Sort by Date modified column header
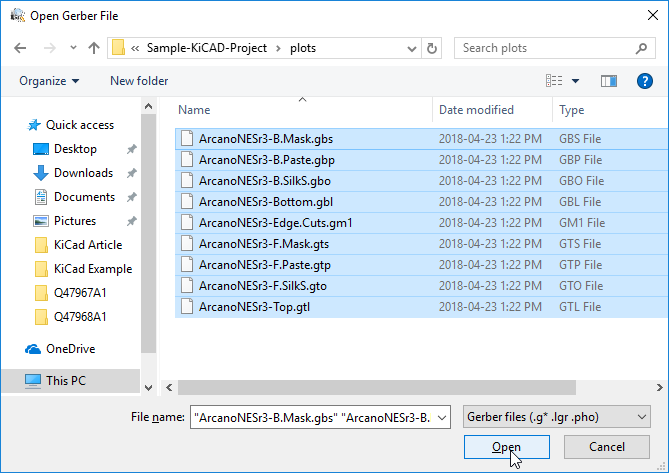This screenshot has height=473, width=669. click(x=476, y=110)
